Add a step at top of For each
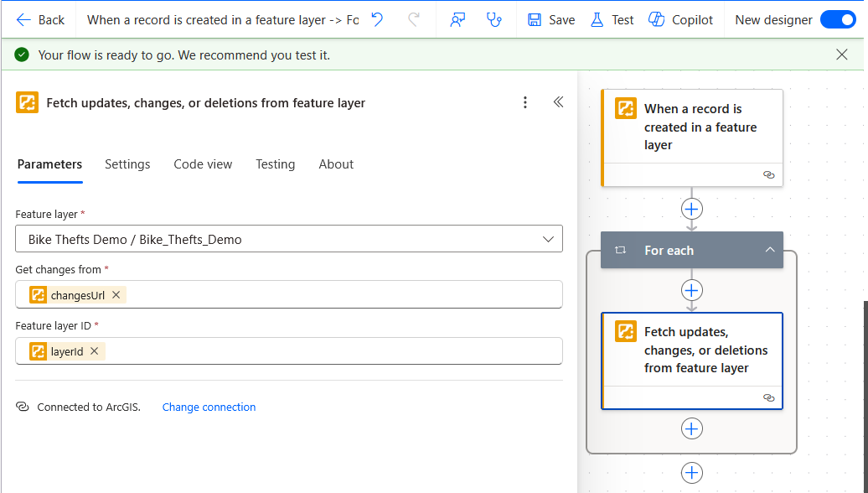The height and width of the screenshot is (493, 868). [x=692, y=290]
